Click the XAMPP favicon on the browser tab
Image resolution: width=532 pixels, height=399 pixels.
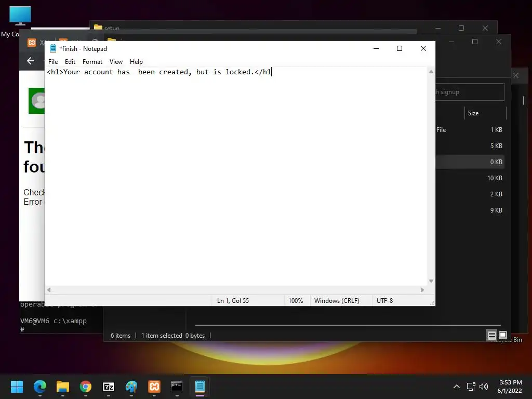[32, 43]
